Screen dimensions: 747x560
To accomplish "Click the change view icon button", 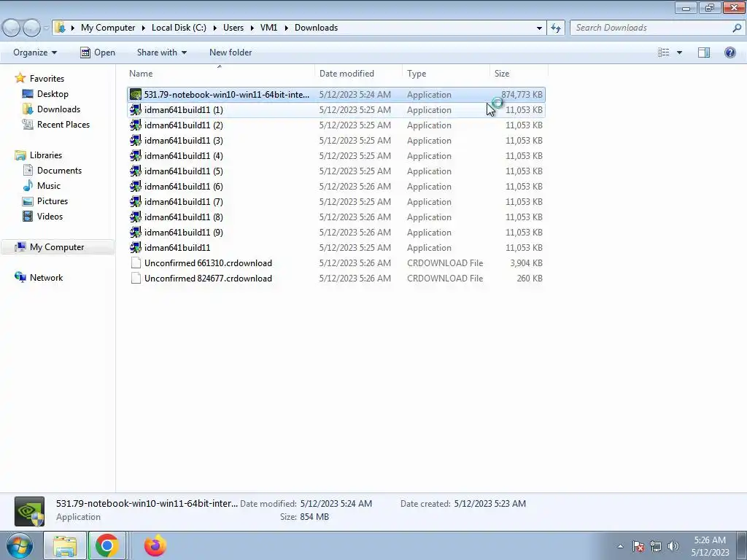I will click(x=664, y=52).
